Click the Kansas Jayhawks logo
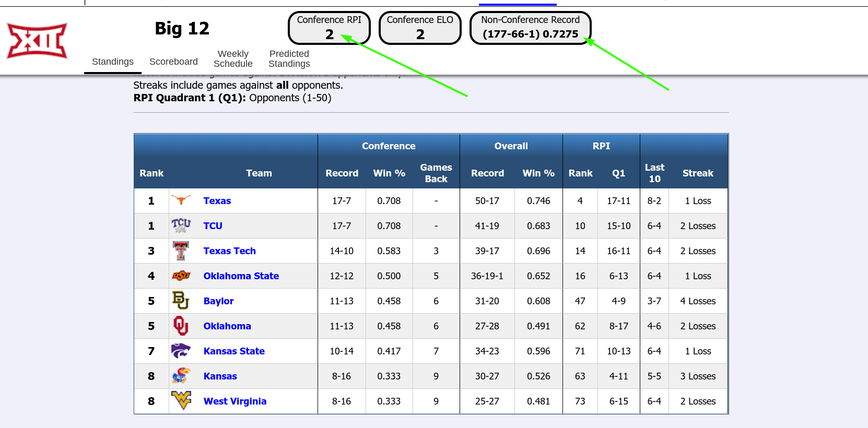The image size is (868, 428). (181, 376)
